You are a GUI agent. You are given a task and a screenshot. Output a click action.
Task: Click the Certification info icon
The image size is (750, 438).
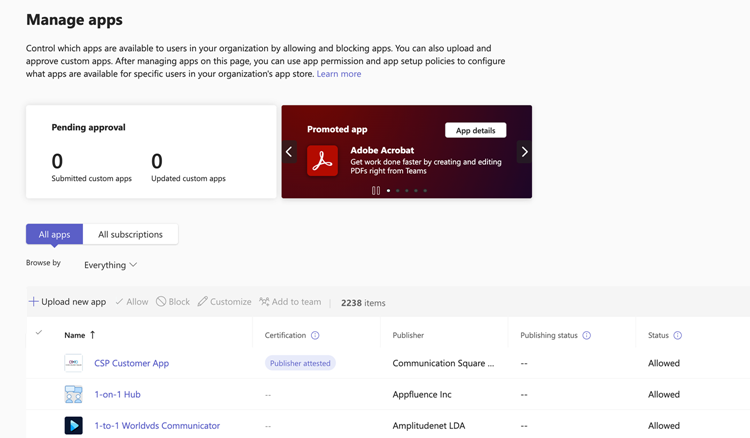(315, 336)
